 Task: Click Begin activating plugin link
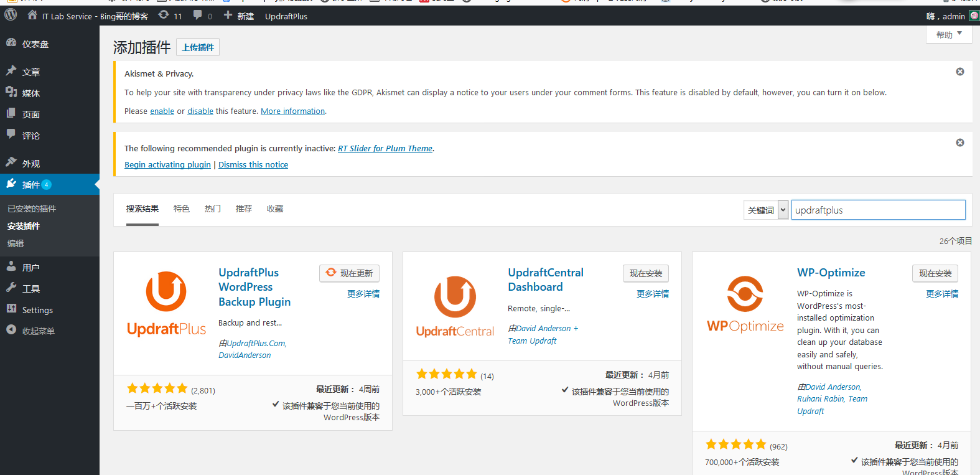coord(167,164)
